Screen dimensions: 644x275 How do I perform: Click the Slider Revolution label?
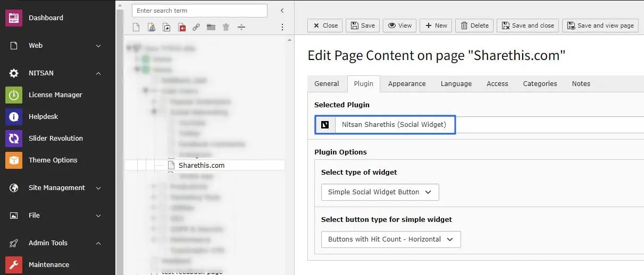click(x=56, y=139)
